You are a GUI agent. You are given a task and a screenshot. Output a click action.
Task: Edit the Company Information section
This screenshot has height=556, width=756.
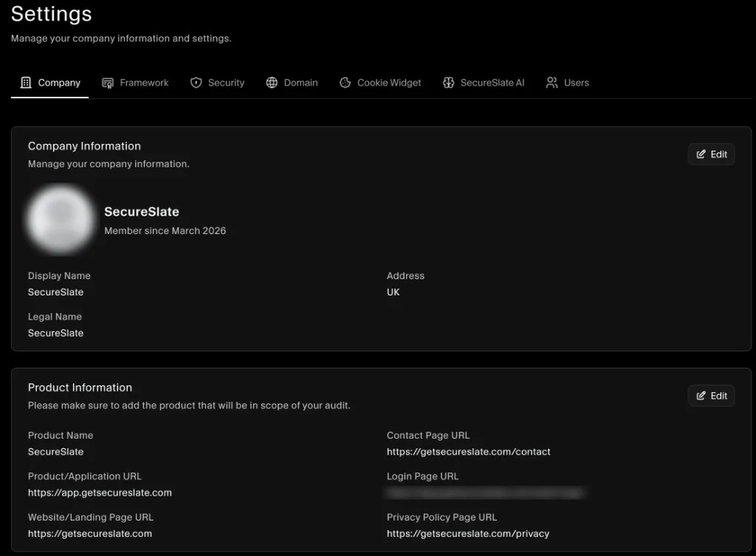(712, 154)
